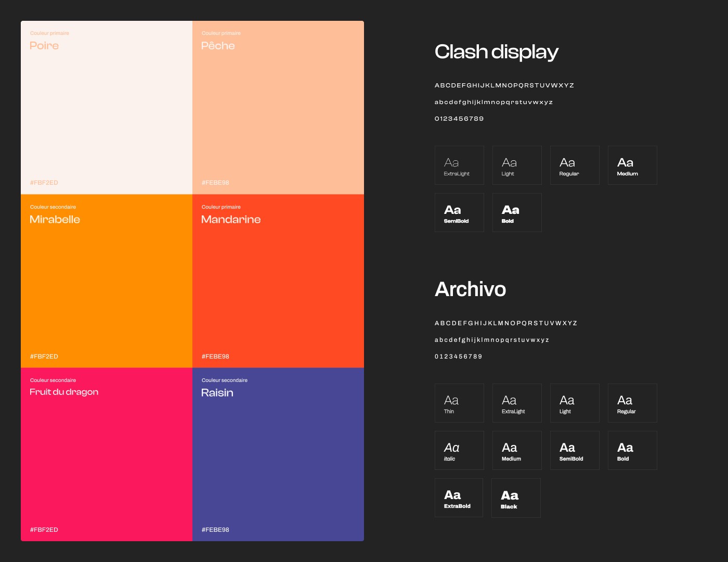
Task: Click the Archivo Thin weight card
Action: 459,403
